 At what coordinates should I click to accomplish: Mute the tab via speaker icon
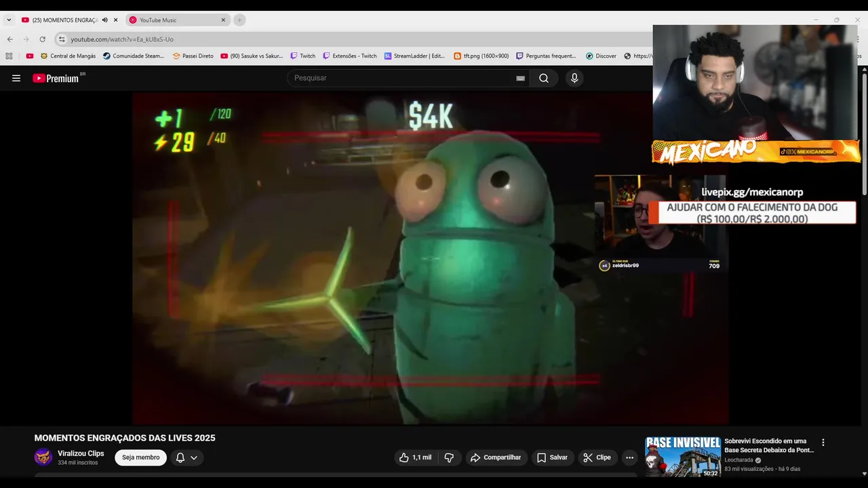pyautogui.click(x=105, y=20)
